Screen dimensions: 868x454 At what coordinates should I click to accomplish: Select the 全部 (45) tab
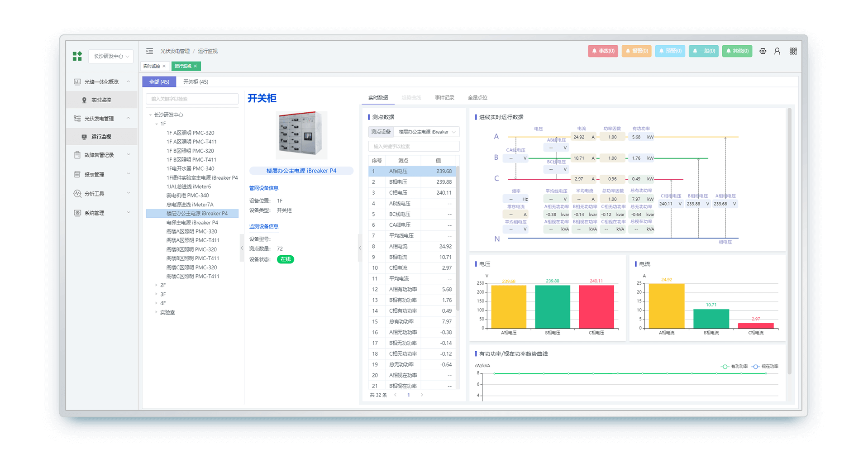[159, 82]
